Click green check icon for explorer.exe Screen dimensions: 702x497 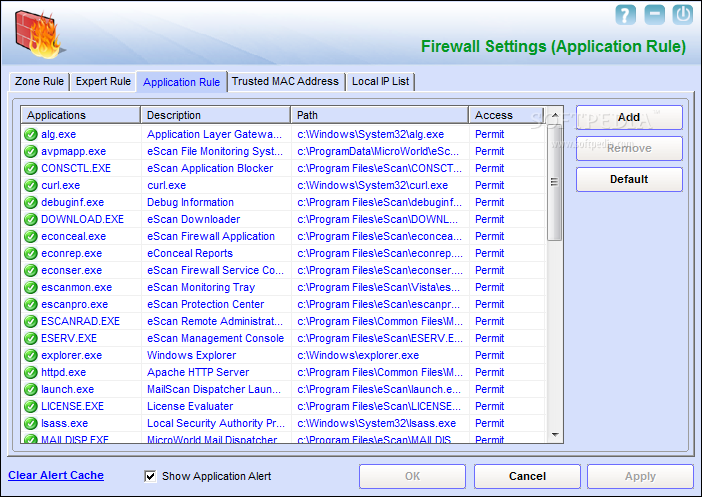(x=30, y=356)
